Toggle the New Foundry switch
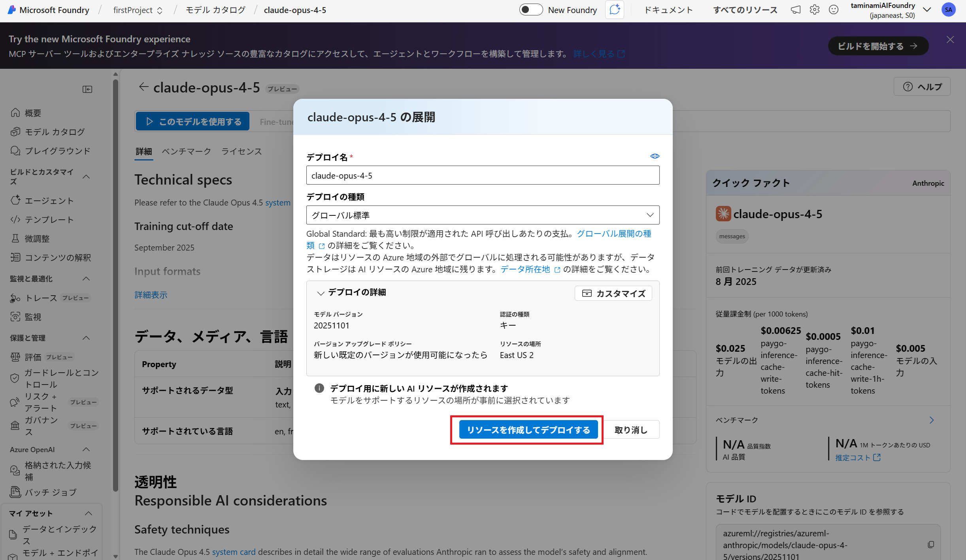 point(531,10)
